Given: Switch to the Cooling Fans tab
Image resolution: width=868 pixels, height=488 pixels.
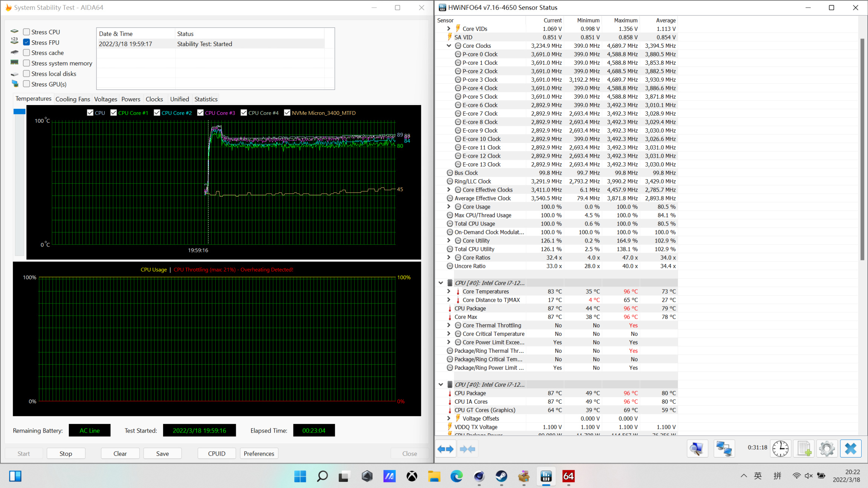Looking at the screenshot, I should coord(73,99).
